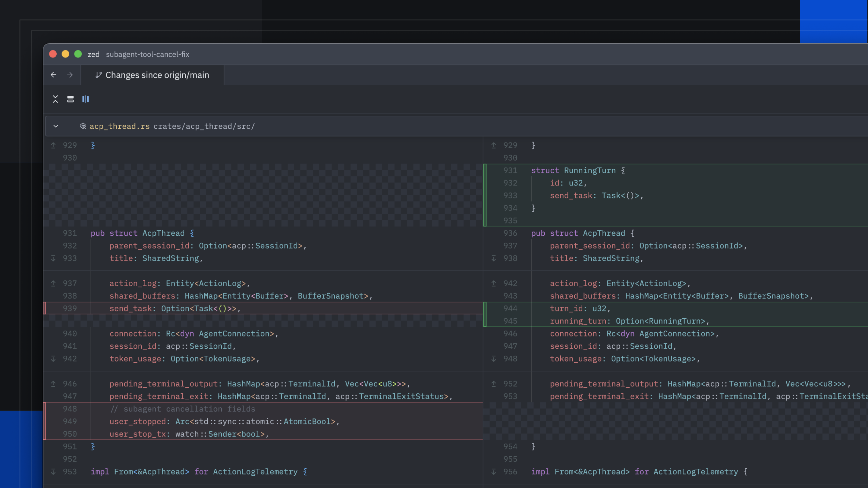Switch to split side-by-side diff view

[86, 99]
